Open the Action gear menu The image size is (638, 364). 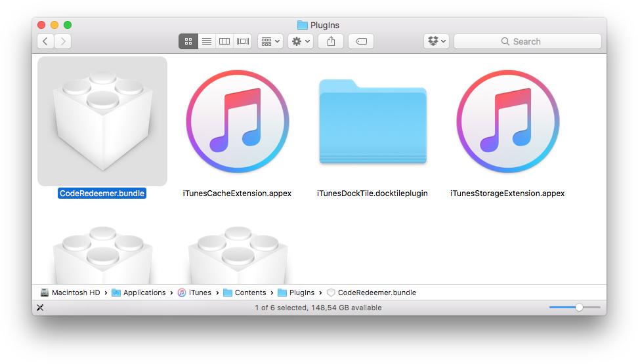pyautogui.click(x=301, y=41)
